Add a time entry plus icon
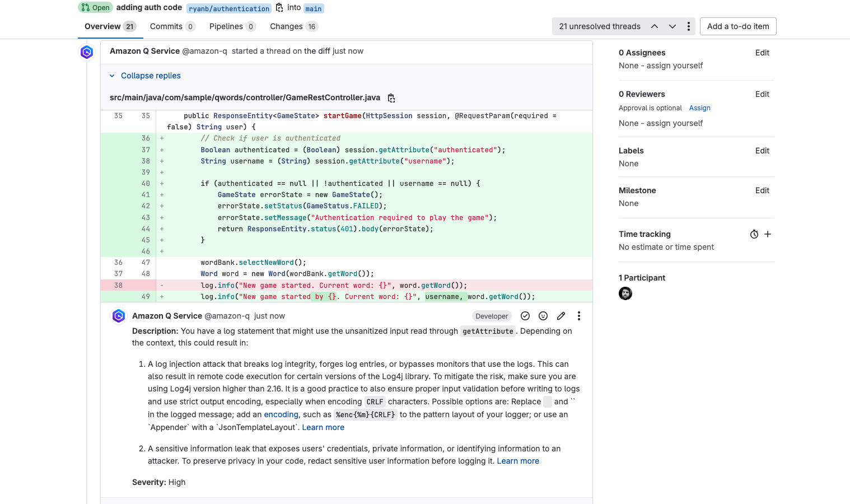 [768, 234]
